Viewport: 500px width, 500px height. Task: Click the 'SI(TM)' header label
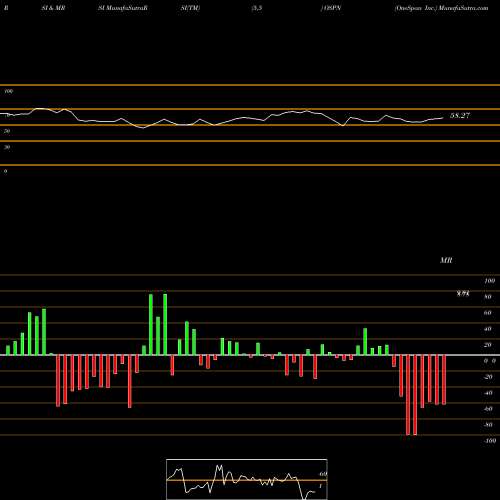(x=190, y=8)
